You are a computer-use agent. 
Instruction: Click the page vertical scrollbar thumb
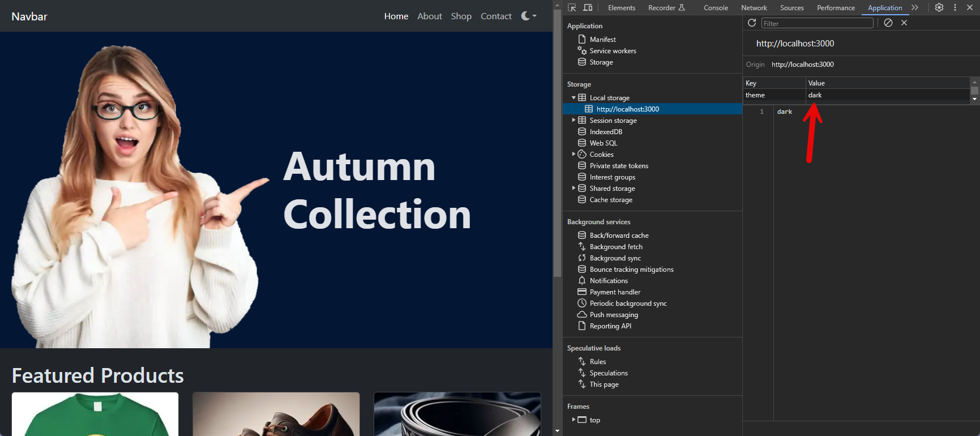point(557,144)
